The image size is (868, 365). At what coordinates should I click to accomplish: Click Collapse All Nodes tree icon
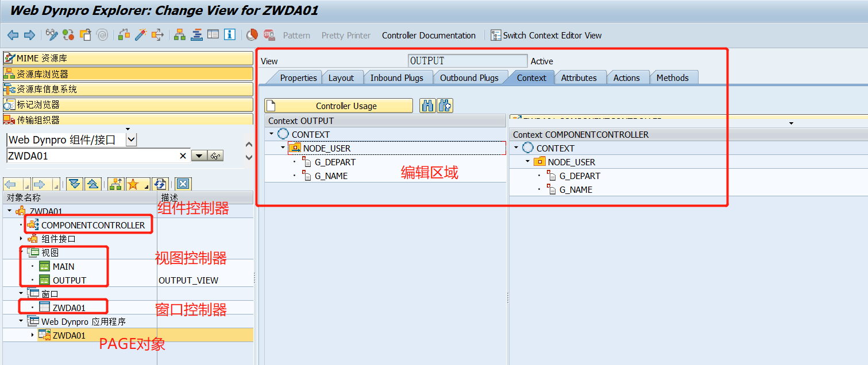point(93,184)
